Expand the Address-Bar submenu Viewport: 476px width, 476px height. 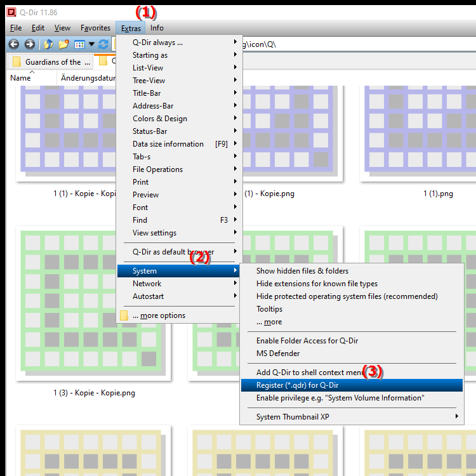point(178,106)
